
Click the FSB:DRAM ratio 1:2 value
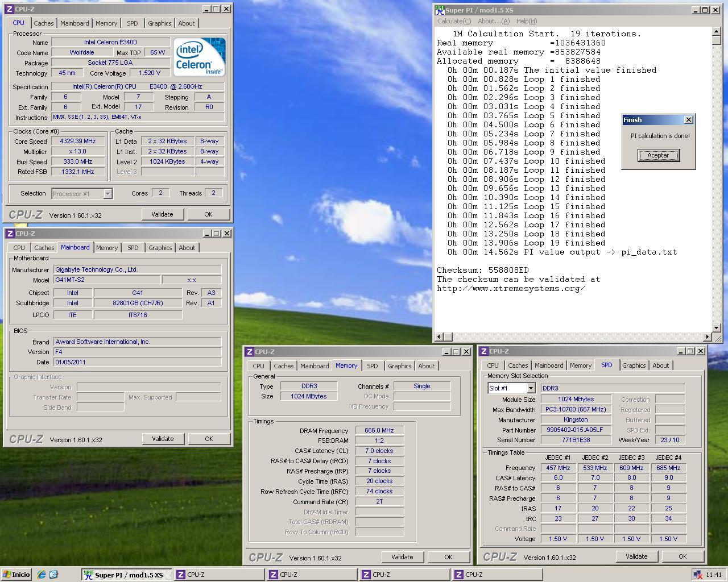(x=379, y=440)
